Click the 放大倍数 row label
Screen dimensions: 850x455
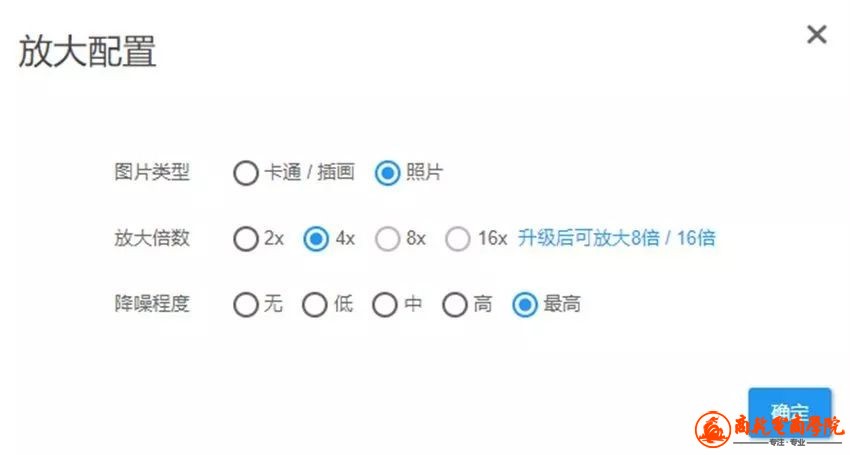pos(152,238)
